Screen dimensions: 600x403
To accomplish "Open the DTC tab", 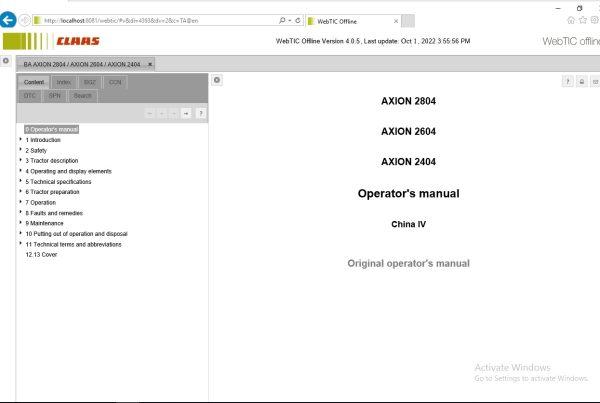I will 29,96.
